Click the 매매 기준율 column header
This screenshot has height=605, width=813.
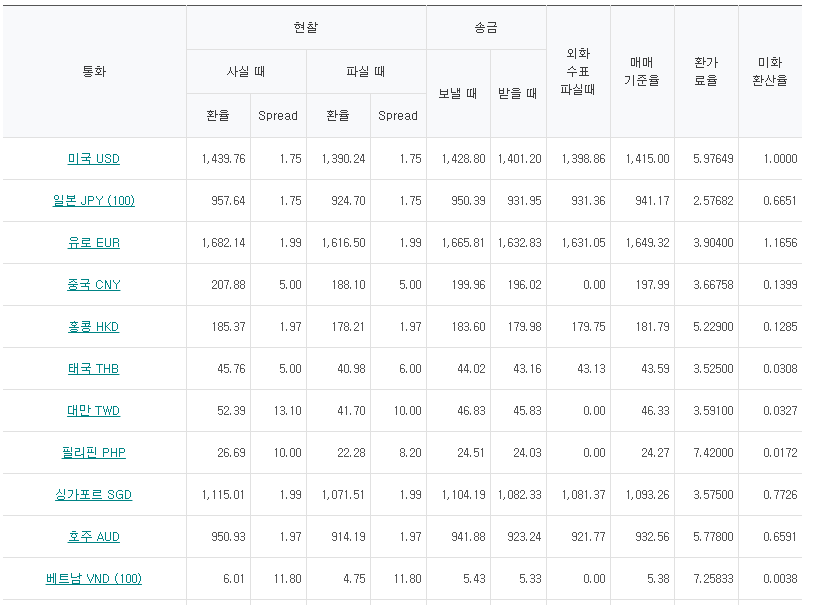pyautogui.click(x=642, y=71)
